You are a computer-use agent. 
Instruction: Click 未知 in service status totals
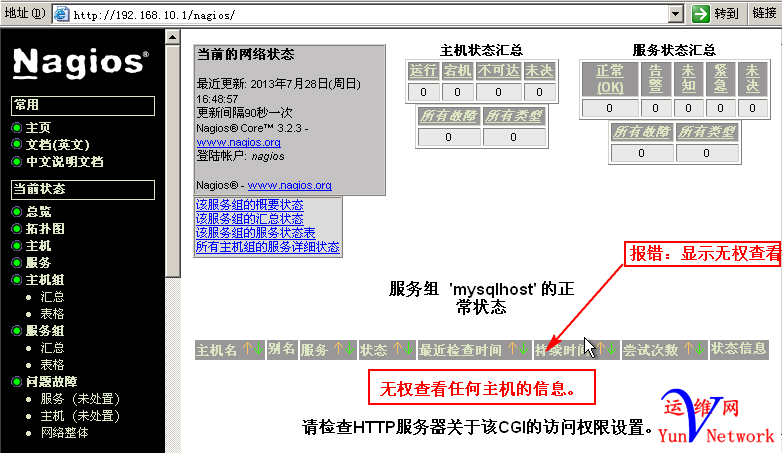coord(688,79)
